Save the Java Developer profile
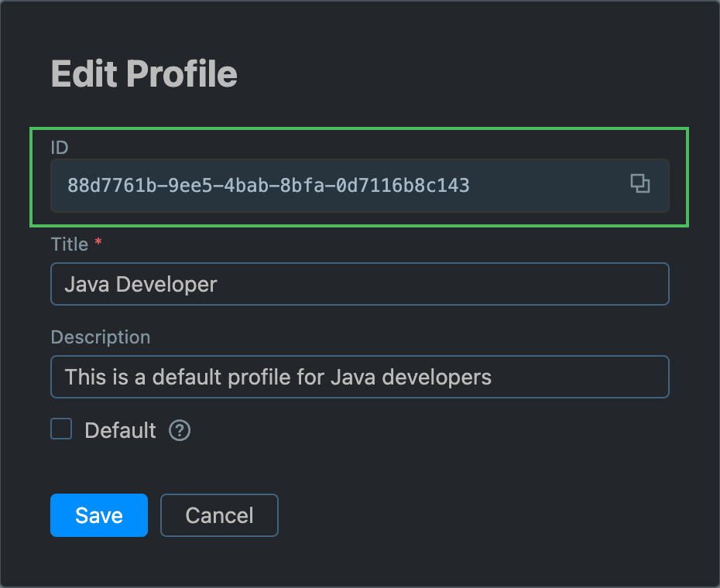The image size is (720, 588). click(x=98, y=514)
